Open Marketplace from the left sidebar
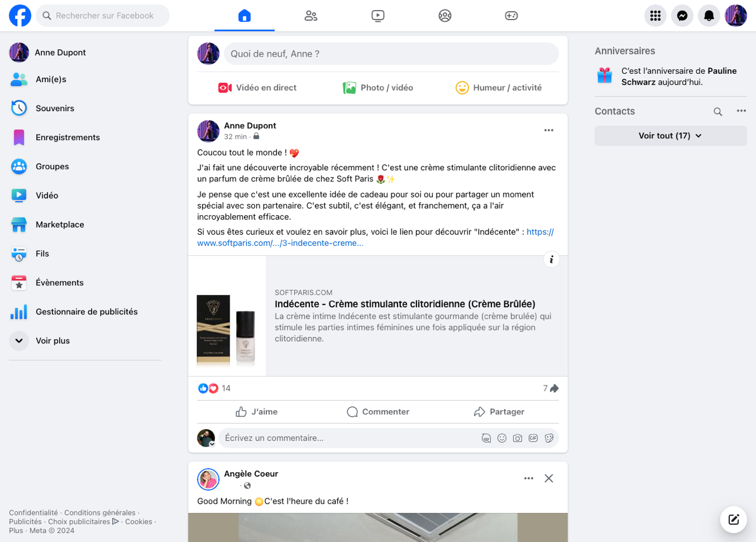This screenshot has height=542, width=756. (x=59, y=225)
